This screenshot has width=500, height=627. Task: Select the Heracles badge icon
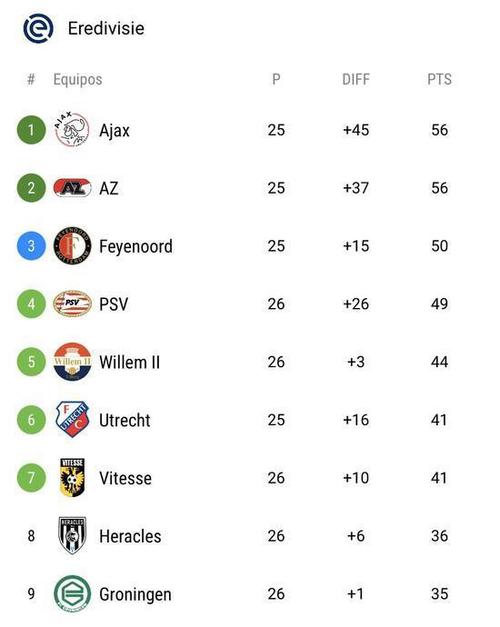click(x=72, y=535)
